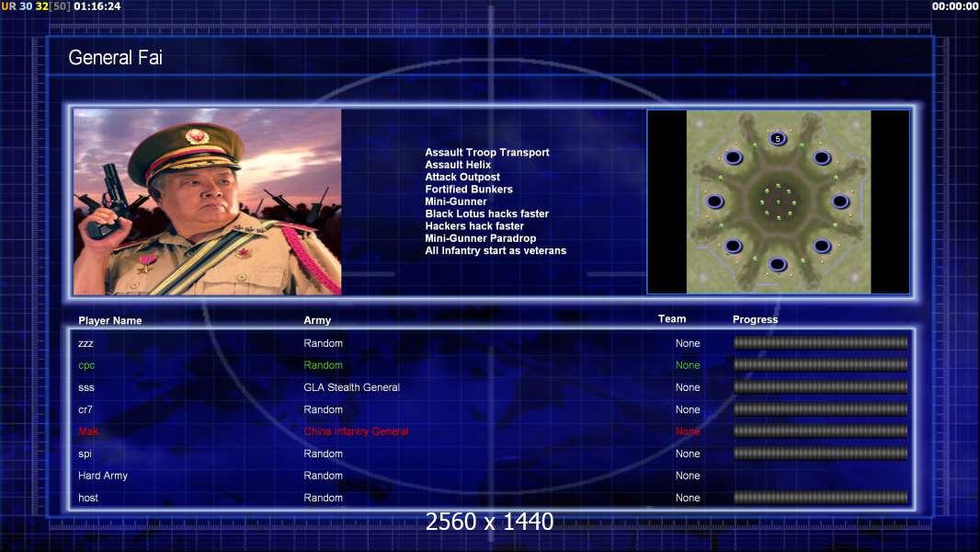Select the lower-left start position on minimap

733,246
